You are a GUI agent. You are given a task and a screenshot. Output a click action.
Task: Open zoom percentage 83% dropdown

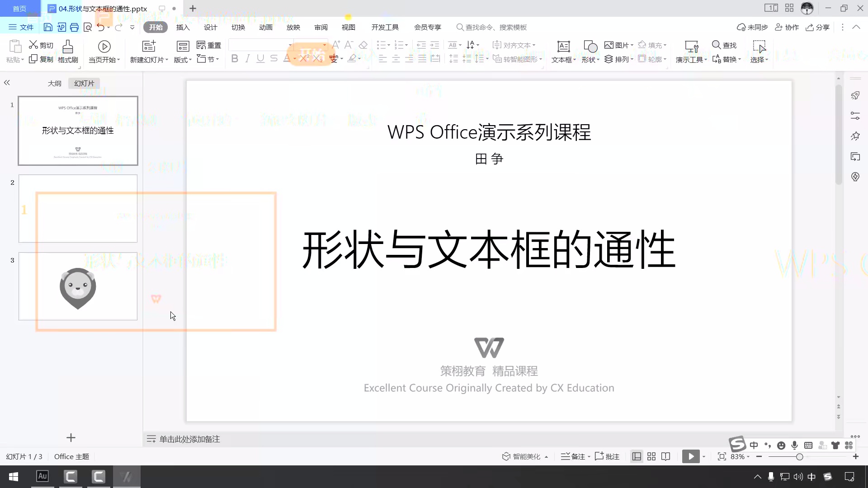click(740, 456)
